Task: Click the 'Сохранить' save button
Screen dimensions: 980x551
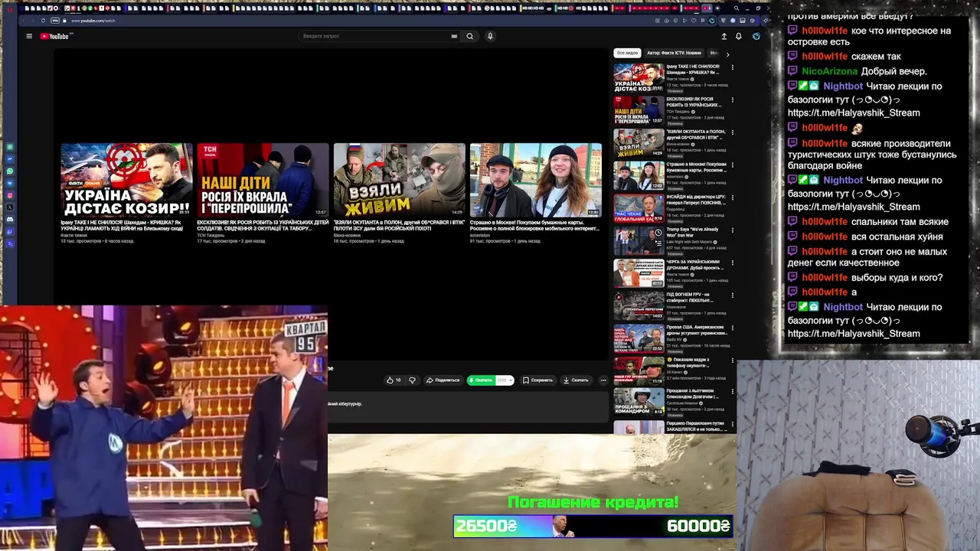Action: coord(537,380)
